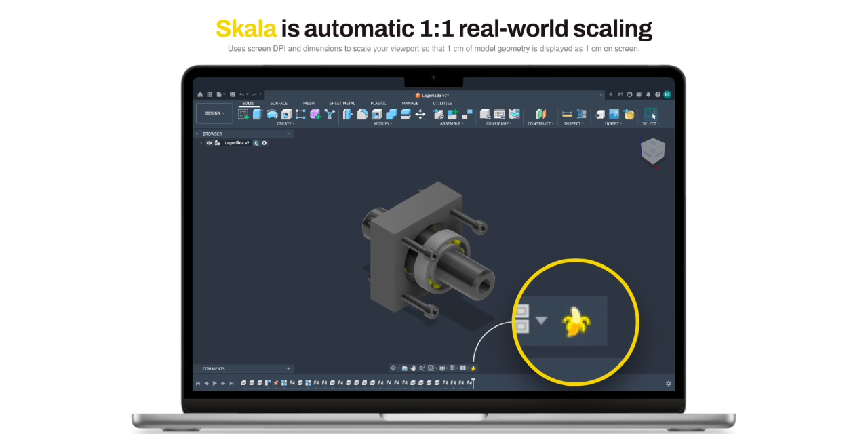Open the DESIGN workspace dropdown
This screenshot has height=434, width=868.
point(214,113)
